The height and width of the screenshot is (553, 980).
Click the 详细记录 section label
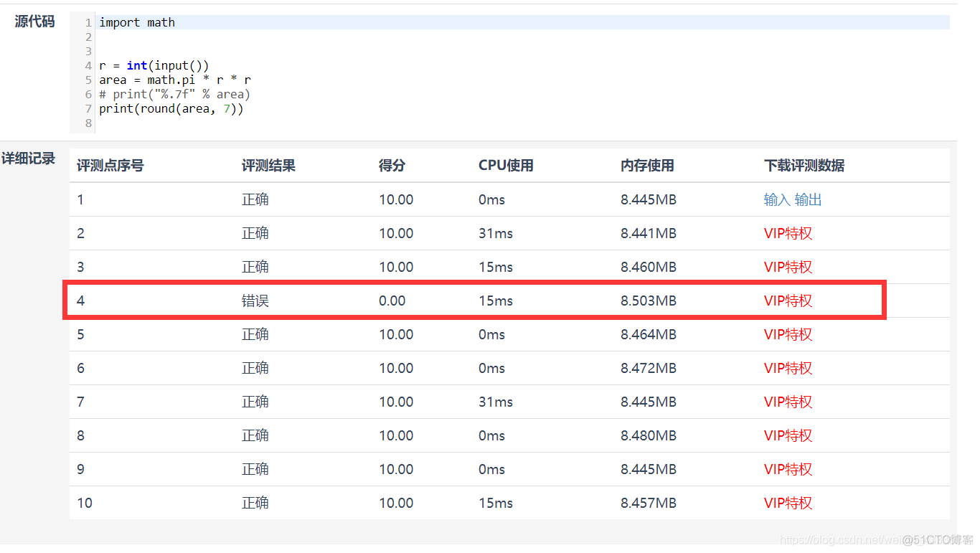pos(28,159)
